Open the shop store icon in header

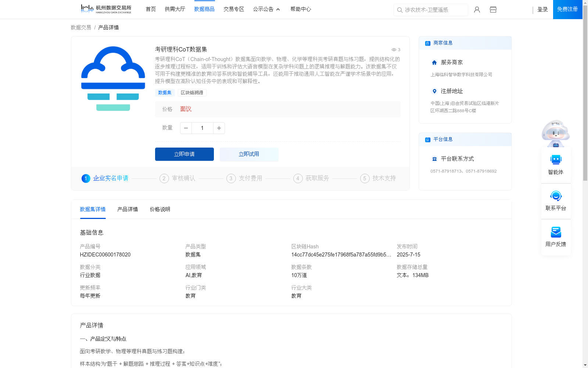tap(493, 10)
